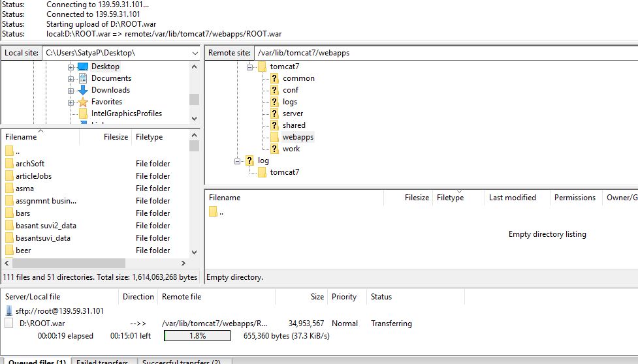Expand the Downloads tree node
Screen dimensions: 638x364
71,91
